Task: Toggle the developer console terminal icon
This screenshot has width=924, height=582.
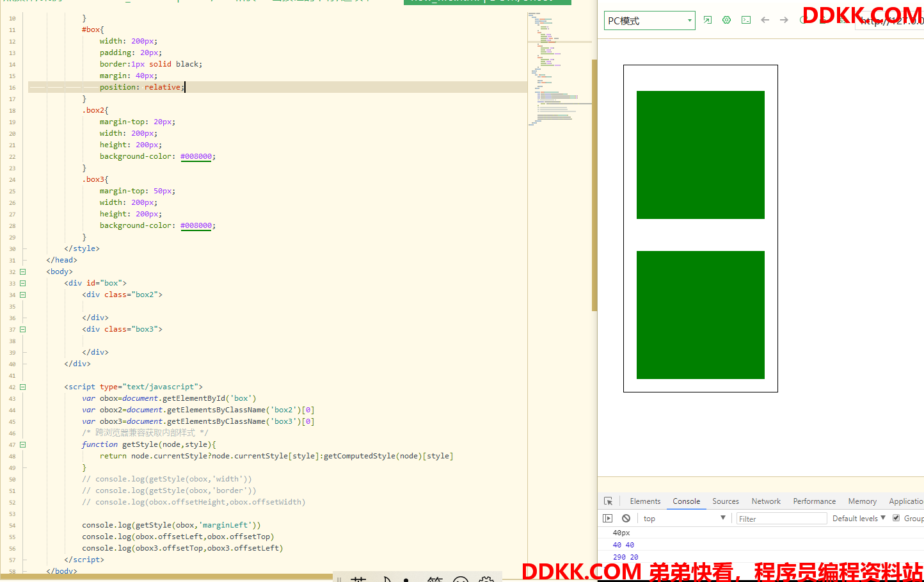Action: (746, 20)
